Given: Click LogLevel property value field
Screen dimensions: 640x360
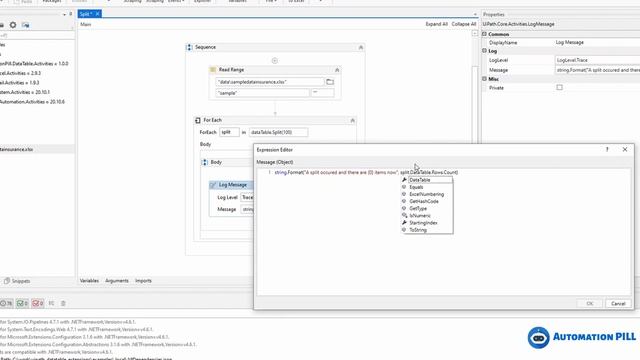Looking at the screenshot, I should coord(597,60).
